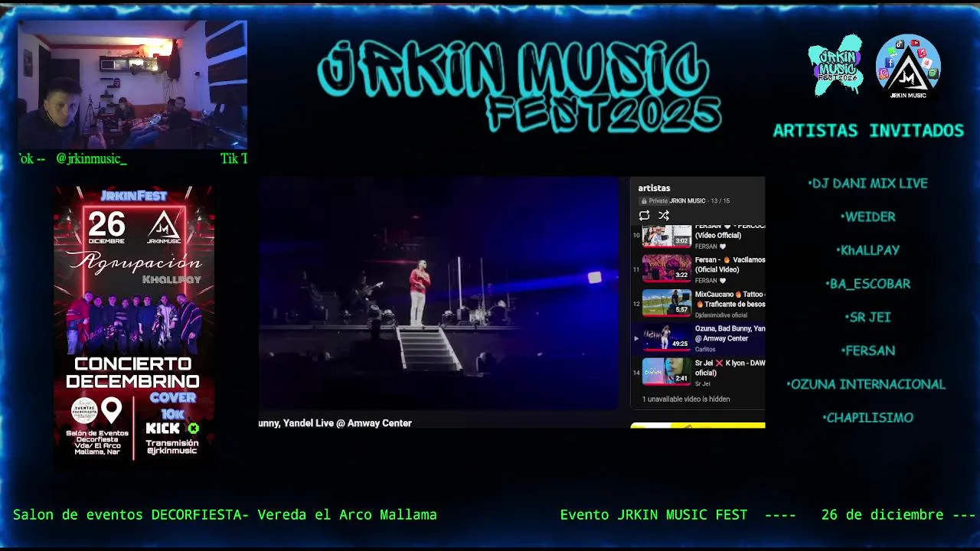
Task: Click 'Salon de eventos DECORFIESTA' ticker text
Action: (131, 515)
